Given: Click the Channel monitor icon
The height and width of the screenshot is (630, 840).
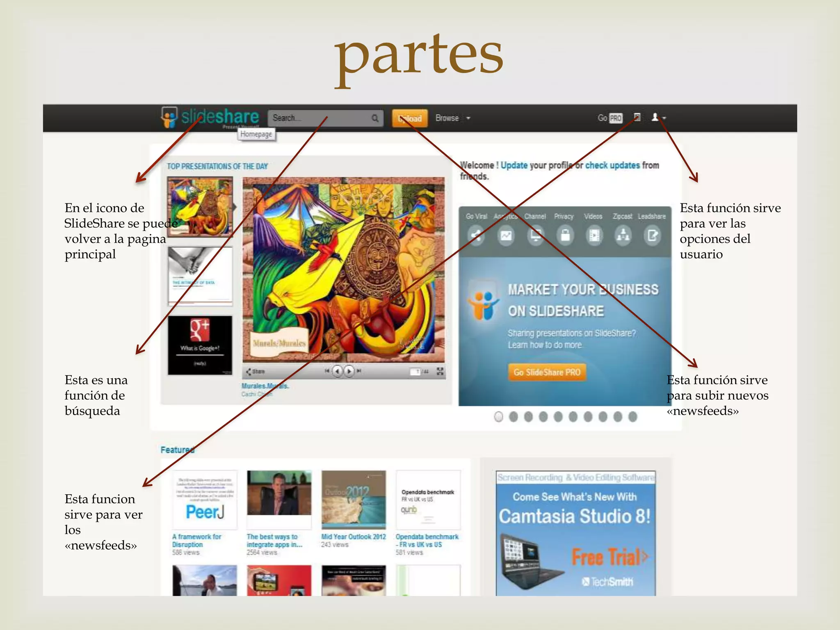Looking at the screenshot, I should (535, 235).
